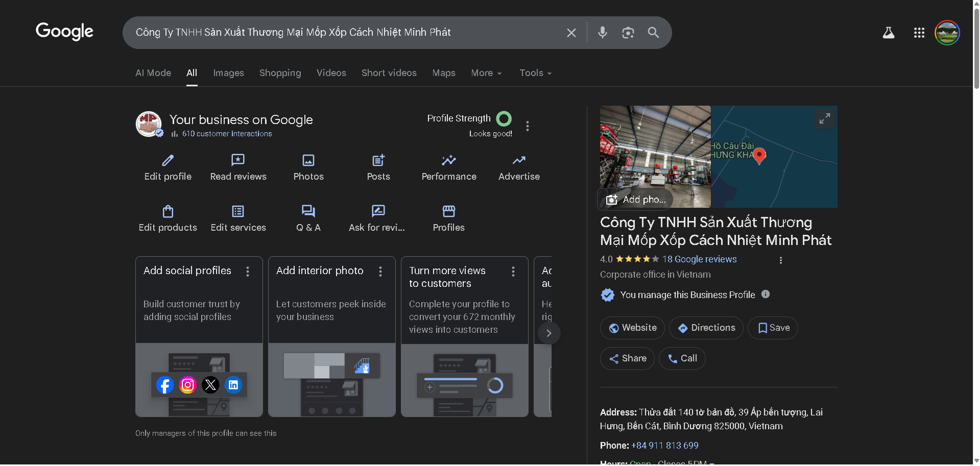Show next suggestion cards with arrow
This screenshot has width=980, height=466.
pos(549,333)
